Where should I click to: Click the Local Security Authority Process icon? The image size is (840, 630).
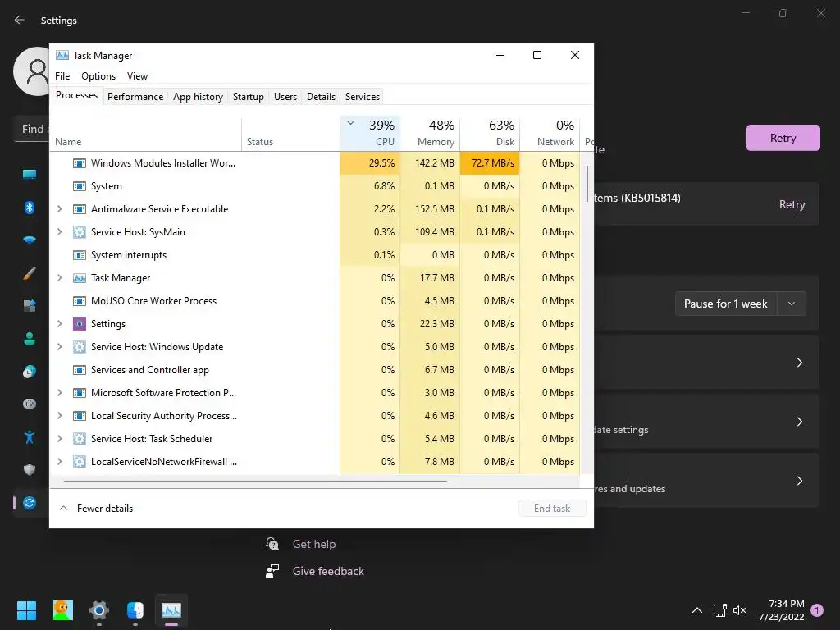point(80,416)
